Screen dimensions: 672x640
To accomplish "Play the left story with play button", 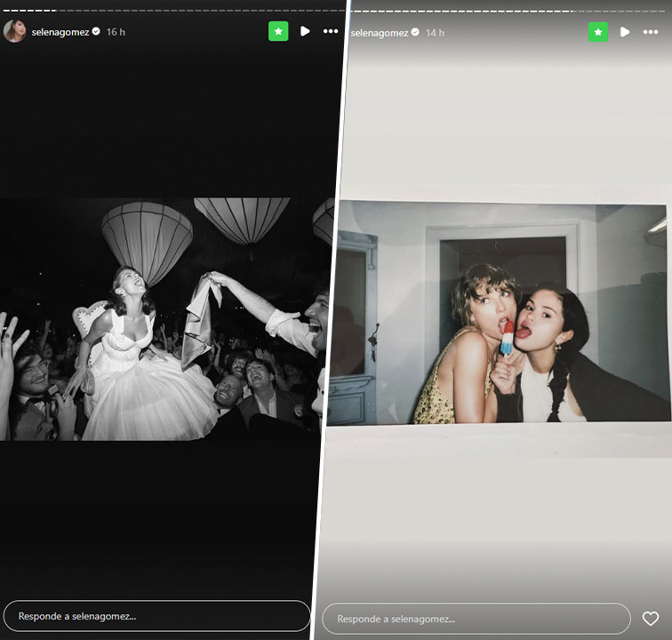I will coord(305,31).
